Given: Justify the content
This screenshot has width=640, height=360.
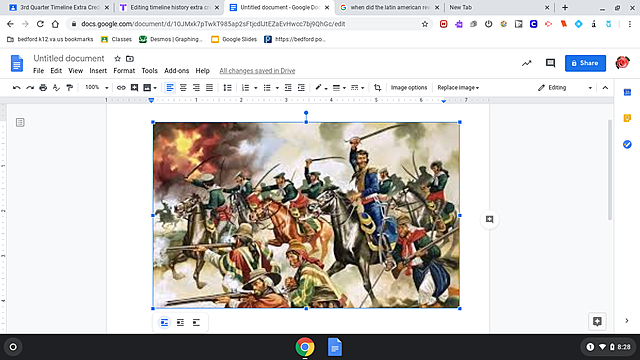Looking at the screenshot, I should (x=209, y=87).
